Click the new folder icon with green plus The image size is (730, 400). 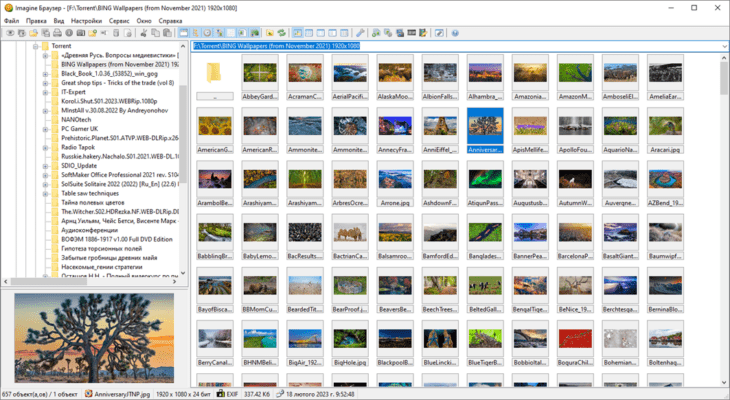[93, 33]
